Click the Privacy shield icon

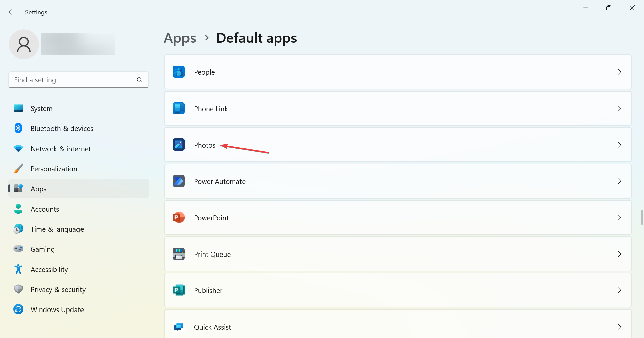[x=18, y=289]
